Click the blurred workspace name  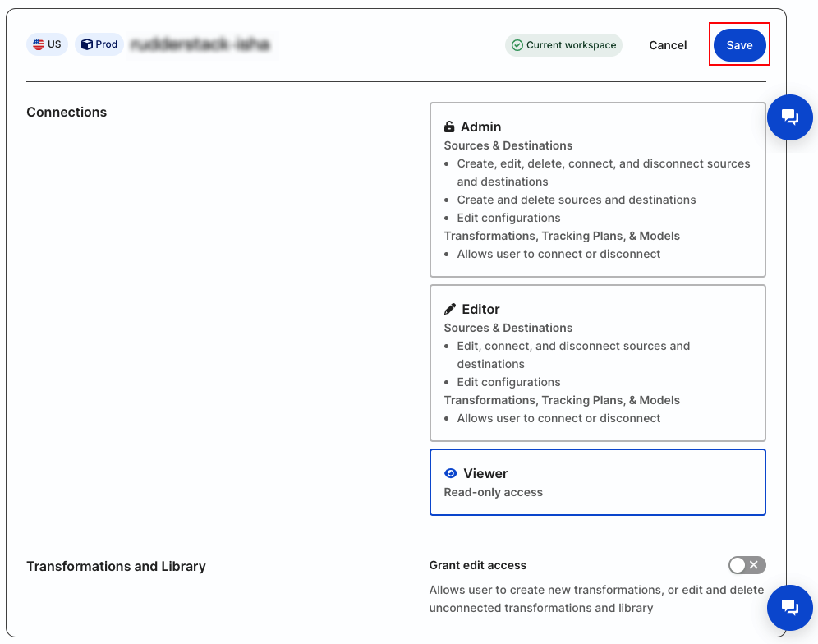click(x=200, y=44)
